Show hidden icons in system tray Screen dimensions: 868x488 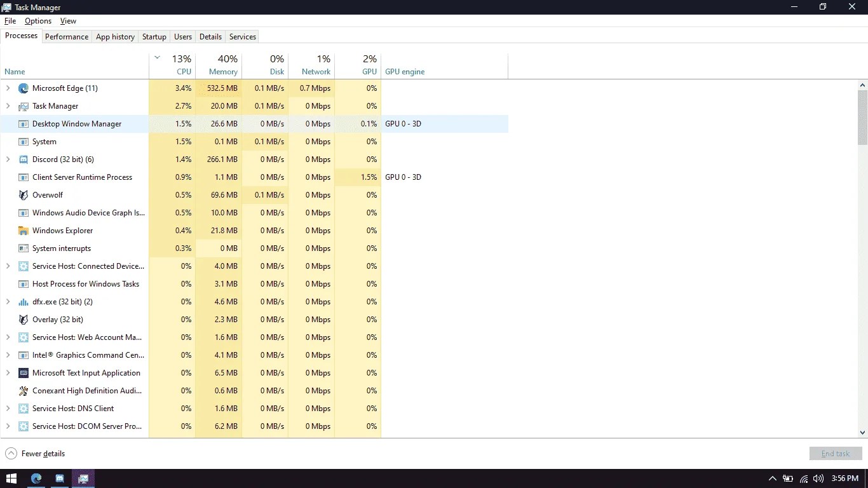point(772,478)
